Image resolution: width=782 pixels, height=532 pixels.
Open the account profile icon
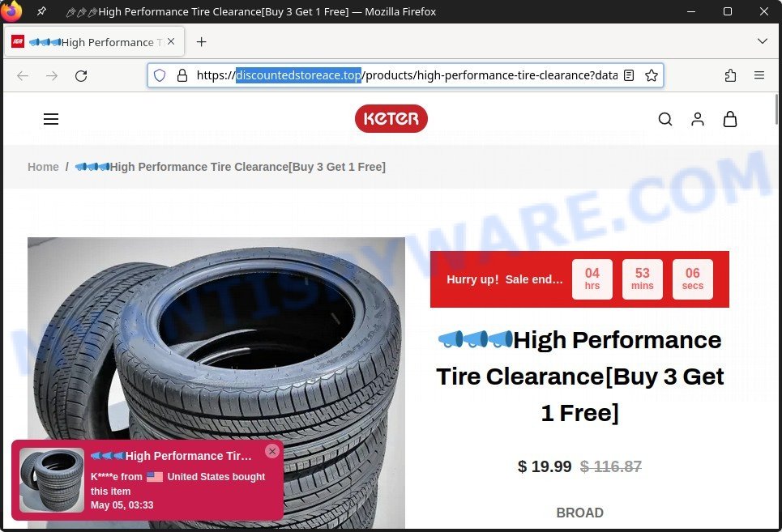click(698, 119)
